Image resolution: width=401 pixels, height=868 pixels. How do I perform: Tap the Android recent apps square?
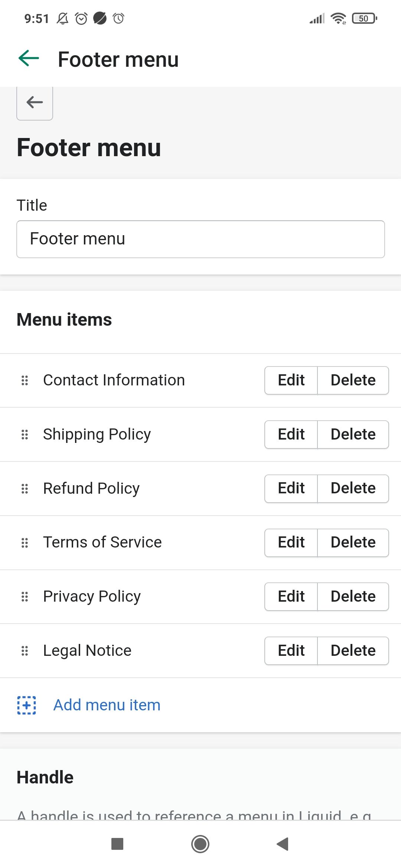click(117, 844)
